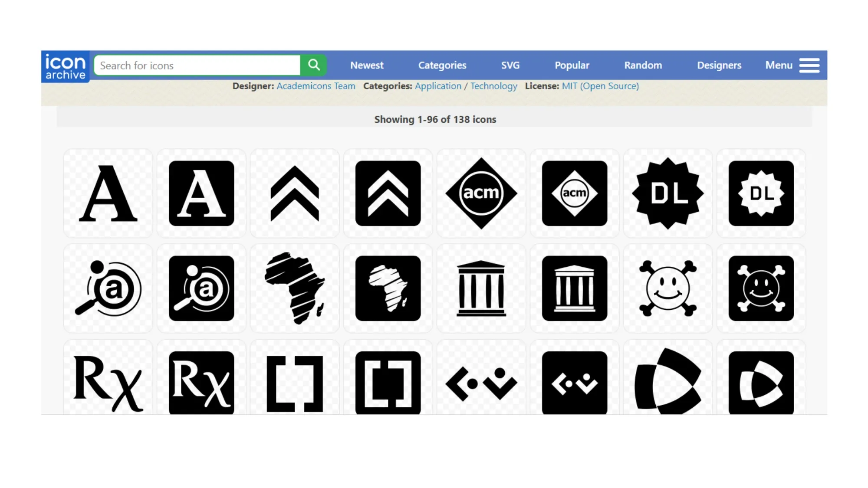This screenshot has width=868, height=488.
Task: Open the magnifier with letter a icon
Action: point(108,288)
